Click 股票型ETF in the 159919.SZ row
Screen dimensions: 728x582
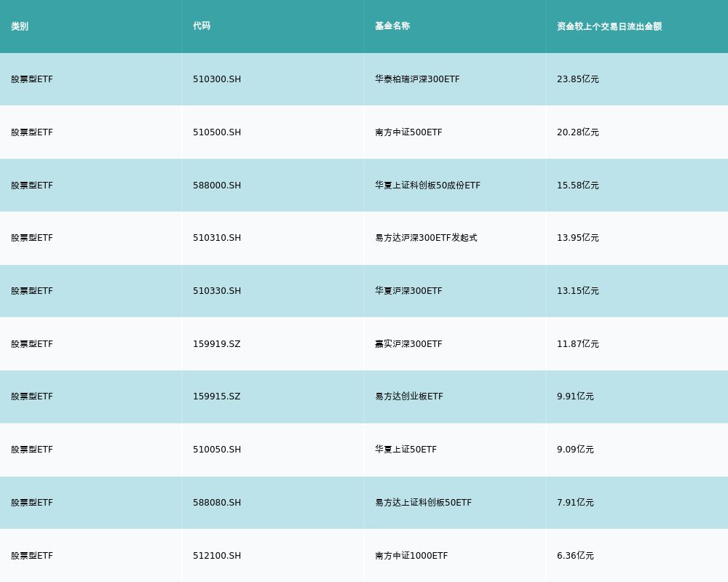point(32,344)
